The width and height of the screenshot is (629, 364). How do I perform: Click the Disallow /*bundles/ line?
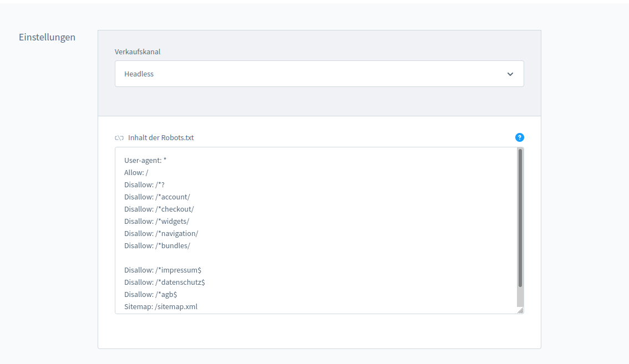tap(157, 246)
